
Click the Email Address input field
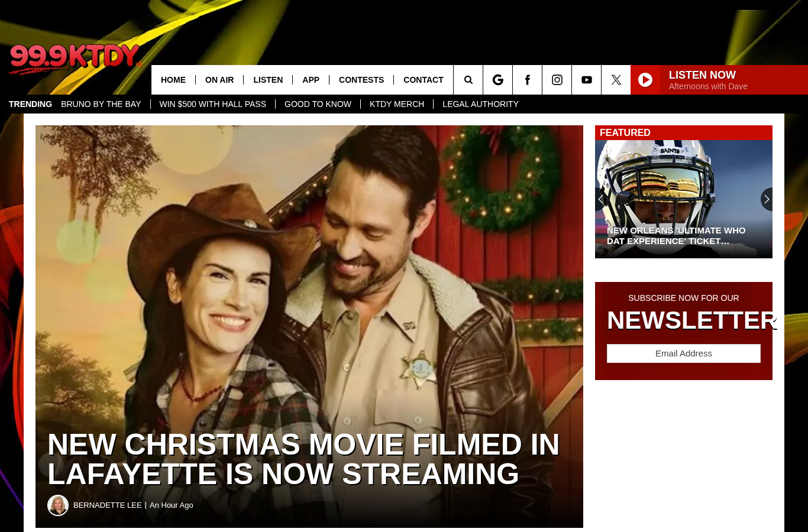tap(684, 353)
